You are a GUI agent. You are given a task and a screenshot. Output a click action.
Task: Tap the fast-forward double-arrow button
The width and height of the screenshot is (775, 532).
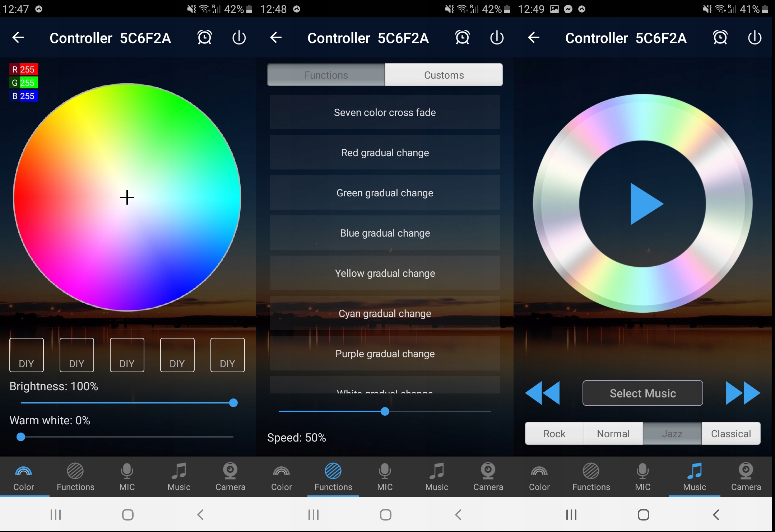743,393
